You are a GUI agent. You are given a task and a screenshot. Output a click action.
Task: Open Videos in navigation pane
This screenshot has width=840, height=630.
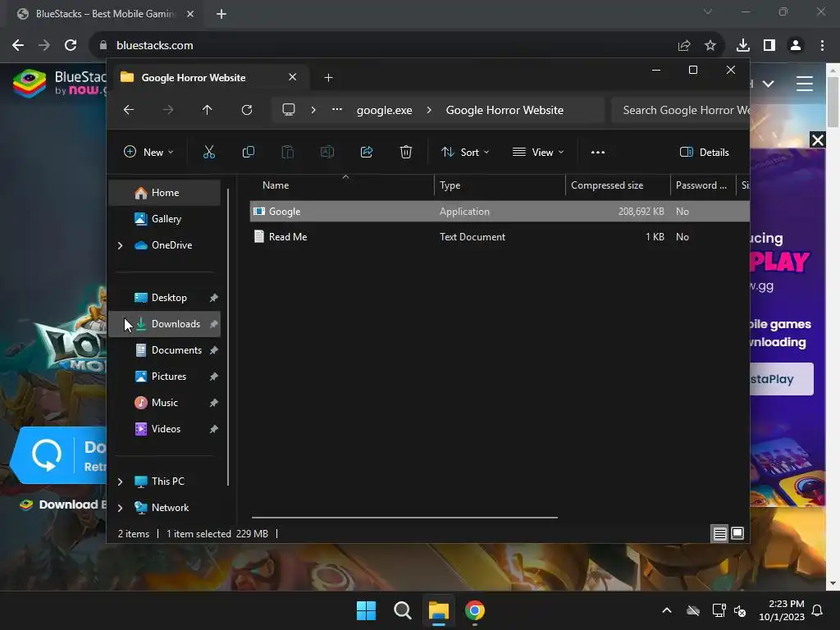coord(165,429)
